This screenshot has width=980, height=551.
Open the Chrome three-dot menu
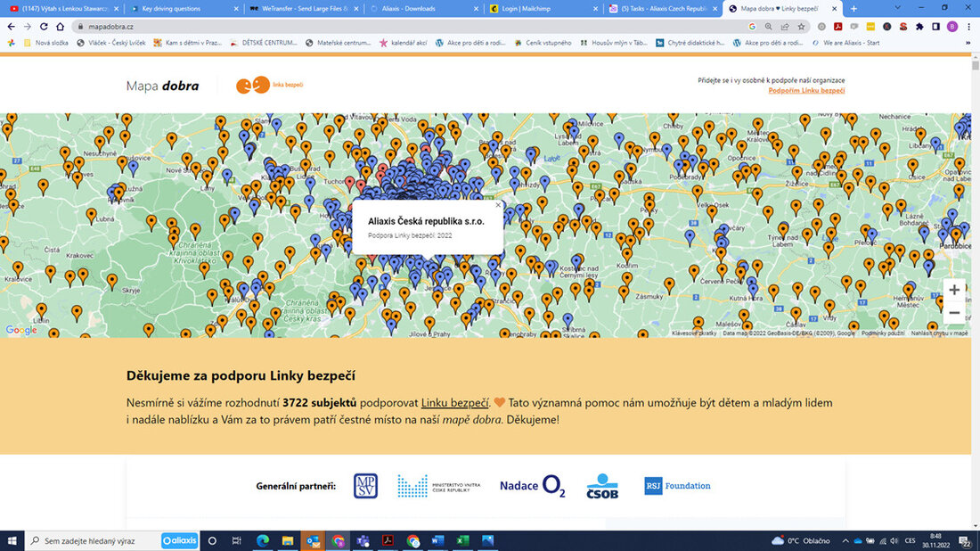pyautogui.click(x=968, y=27)
